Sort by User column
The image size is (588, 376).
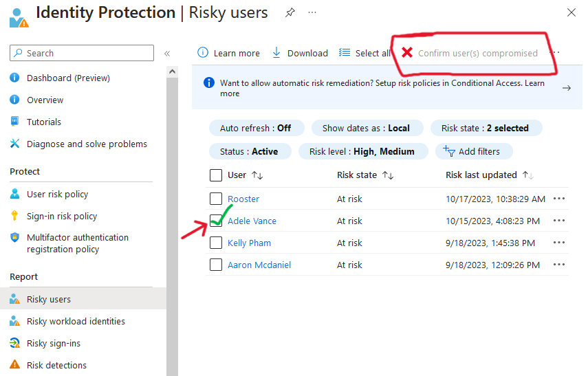(246, 175)
